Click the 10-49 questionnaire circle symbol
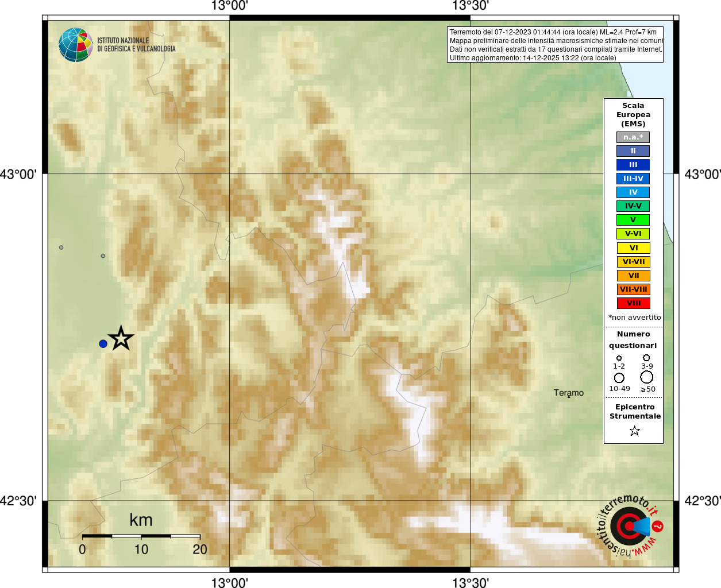Viewport: 721px width, 588px height. (x=619, y=378)
